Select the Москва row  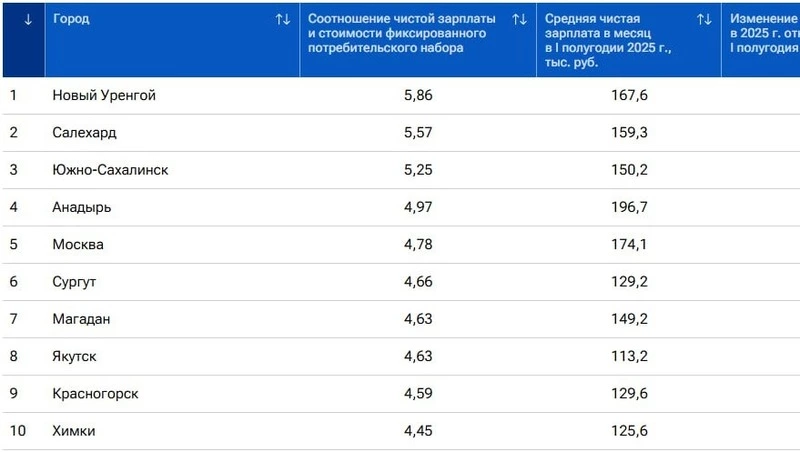click(x=78, y=244)
